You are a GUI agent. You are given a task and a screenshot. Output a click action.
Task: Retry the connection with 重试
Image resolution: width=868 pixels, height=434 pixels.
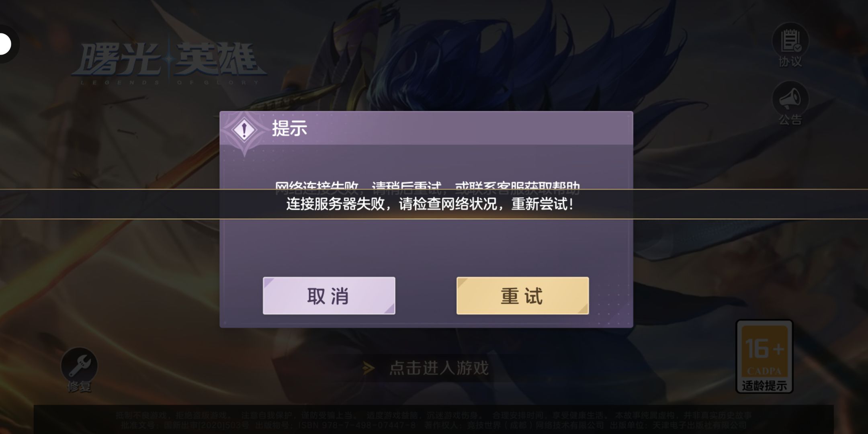[x=522, y=296]
